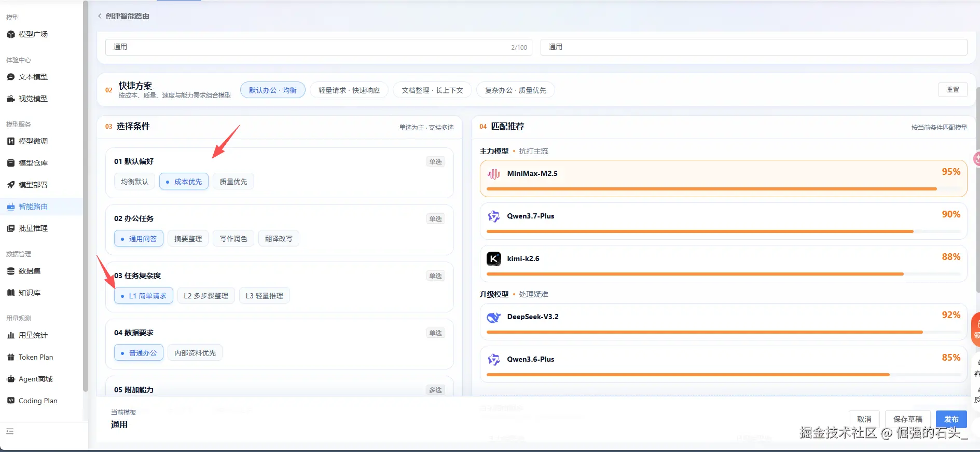
Task: Click the 按当前条件匹配模型 hint text
Action: [x=939, y=127]
